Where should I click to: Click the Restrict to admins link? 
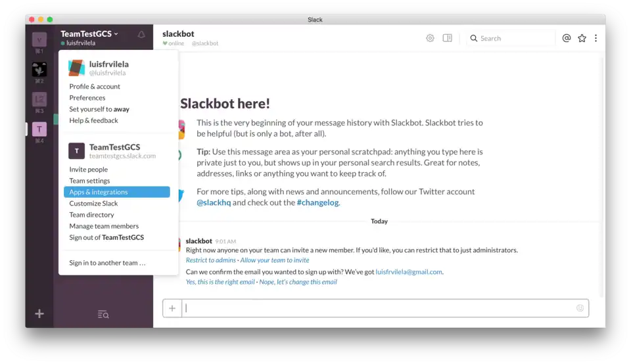point(210,260)
